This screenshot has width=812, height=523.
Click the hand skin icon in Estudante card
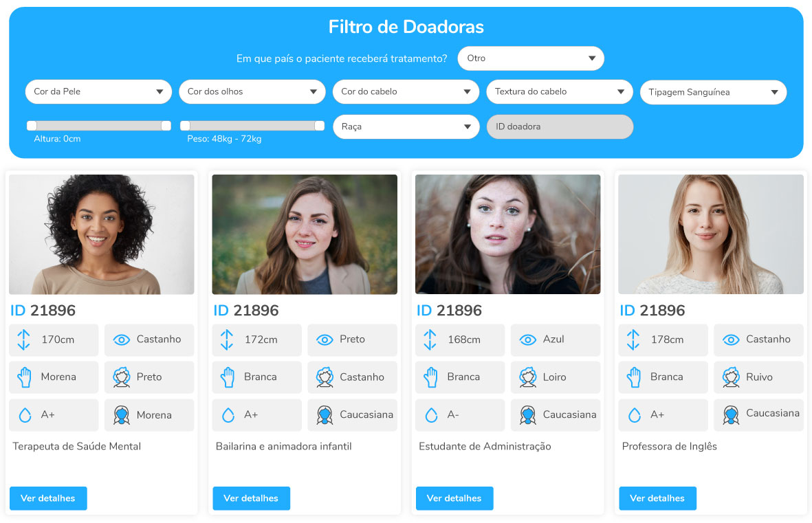coord(430,377)
